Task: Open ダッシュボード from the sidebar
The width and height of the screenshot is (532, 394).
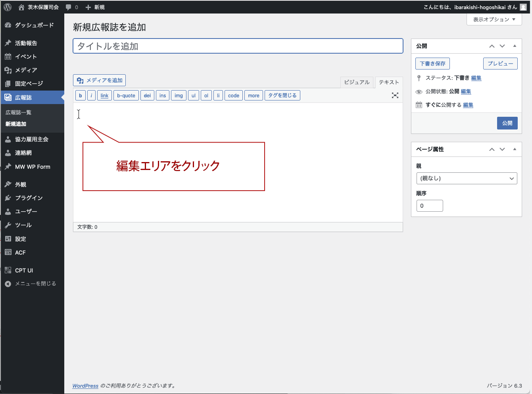Action: [34, 25]
